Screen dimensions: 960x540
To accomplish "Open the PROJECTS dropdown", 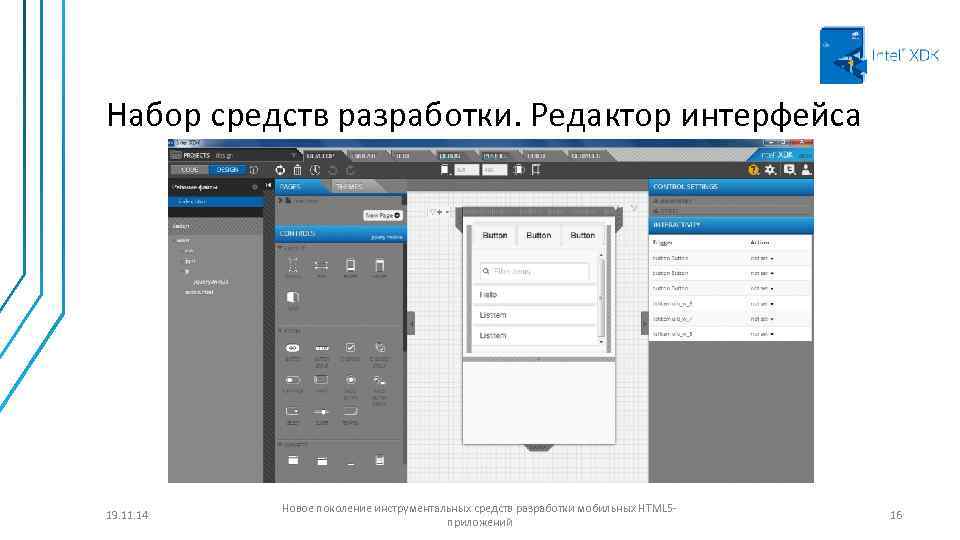I will coord(236,156).
